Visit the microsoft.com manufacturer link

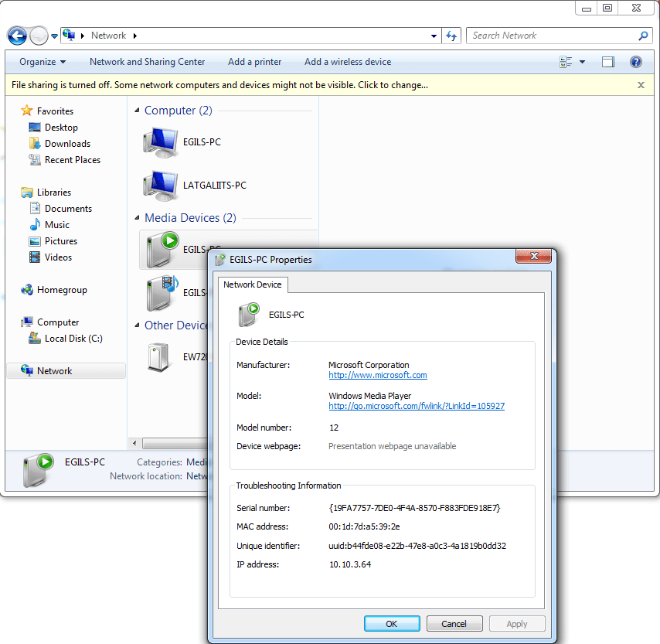[377, 375]
